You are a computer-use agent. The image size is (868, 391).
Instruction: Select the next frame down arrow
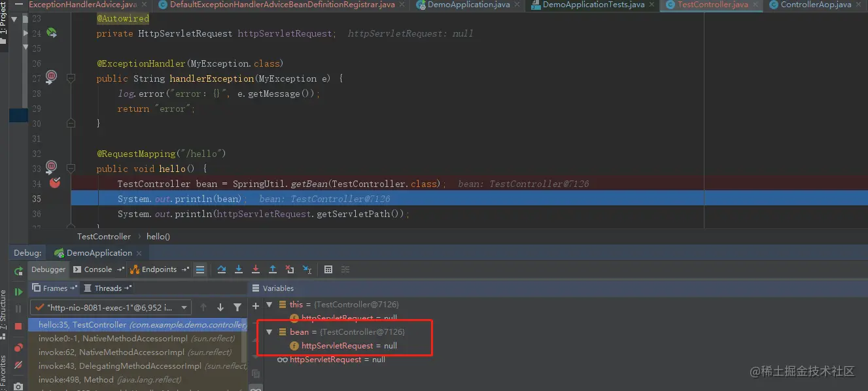220,307
